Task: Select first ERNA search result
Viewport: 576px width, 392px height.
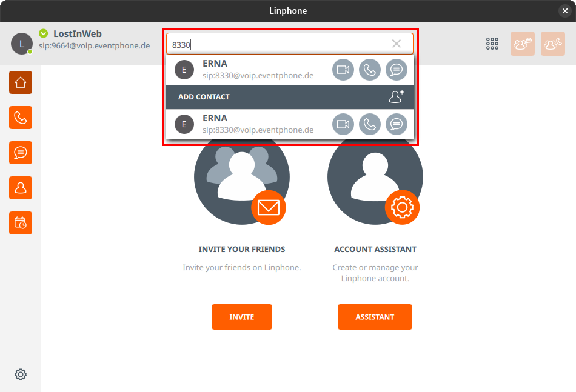Action: coord(290,70)
